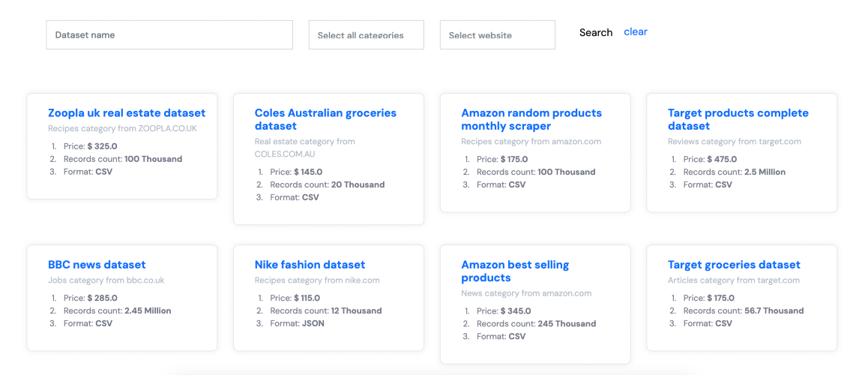Open Amazon best selling products
The height and width of the screenshot is (375, 868).
tap(515, 271)
